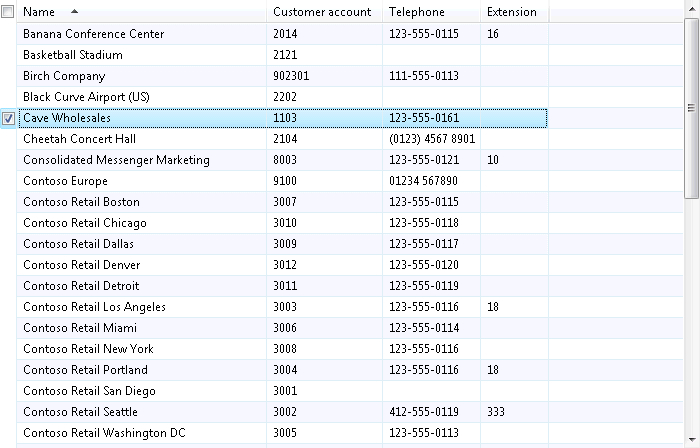The height and width of the screenshot is (448, 700).
Task: Select Contoso Retail Chicago row
Action: tap(350, 223)
